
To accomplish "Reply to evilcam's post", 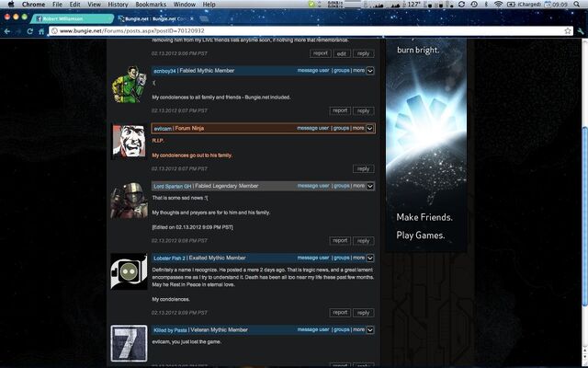I will click(x=363, y=168).
